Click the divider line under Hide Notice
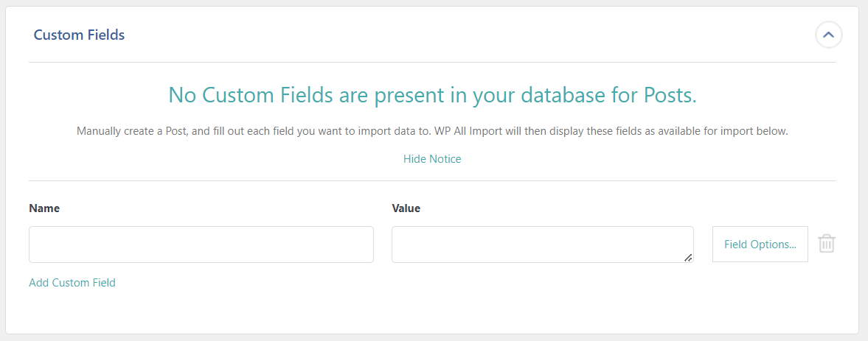Screen dimensions: 868x341 (x=432, y=180)
